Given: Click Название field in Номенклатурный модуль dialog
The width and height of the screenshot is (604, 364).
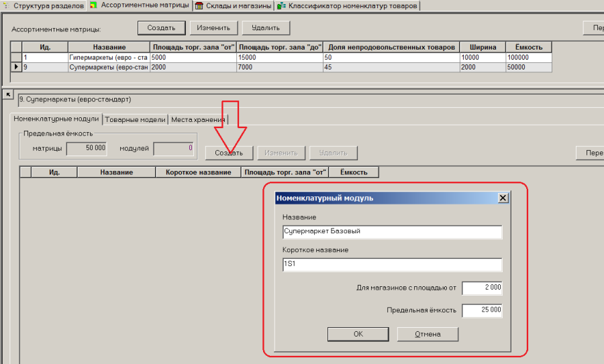Looking at the screenshot, I should 392,232.
